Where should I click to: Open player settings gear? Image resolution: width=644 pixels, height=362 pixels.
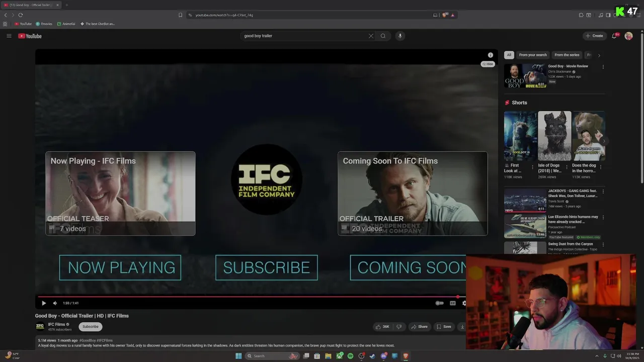pos(464,303)
